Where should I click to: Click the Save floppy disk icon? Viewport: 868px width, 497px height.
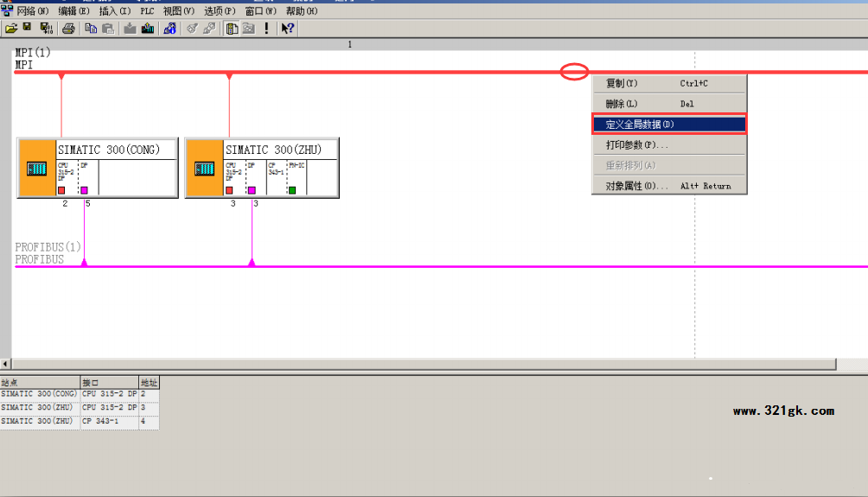tap(27, 28)
